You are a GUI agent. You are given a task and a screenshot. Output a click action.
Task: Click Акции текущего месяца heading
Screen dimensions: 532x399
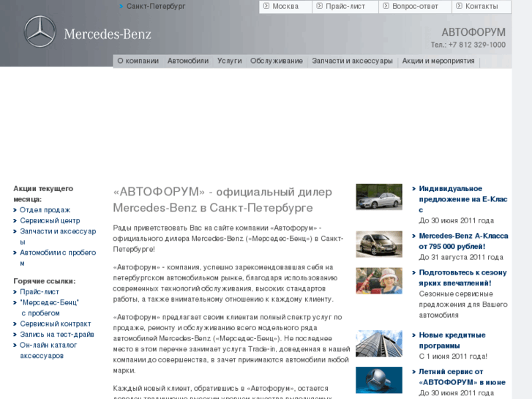pos(43,193)
